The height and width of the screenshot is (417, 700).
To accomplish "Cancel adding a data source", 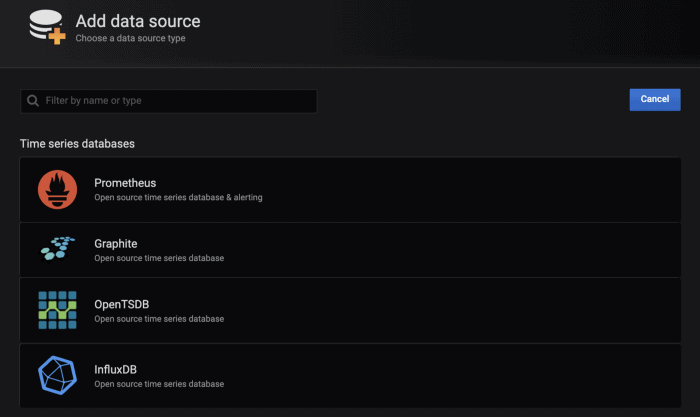I will pyautogui.click(x=655, y=99).
